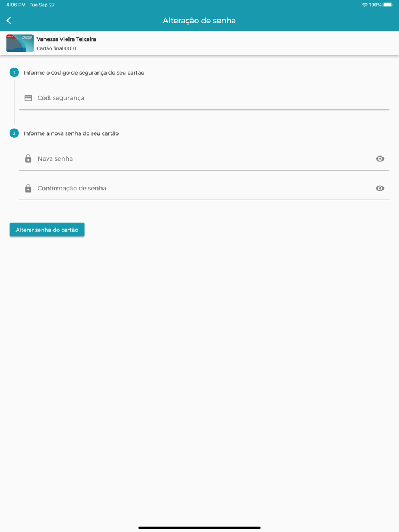This screenshot has height=532, width=399.
Task: Show the Nova senha password text
Action: 380,159
